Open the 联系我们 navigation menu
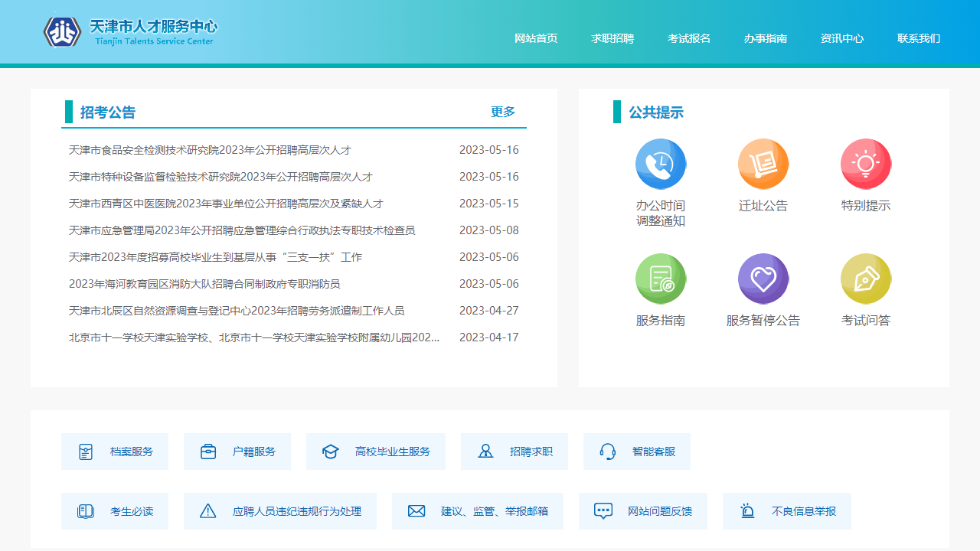Image resolution: width=980 pixels, height=551 pixels. pyautogui.click(x=919, y=38)
